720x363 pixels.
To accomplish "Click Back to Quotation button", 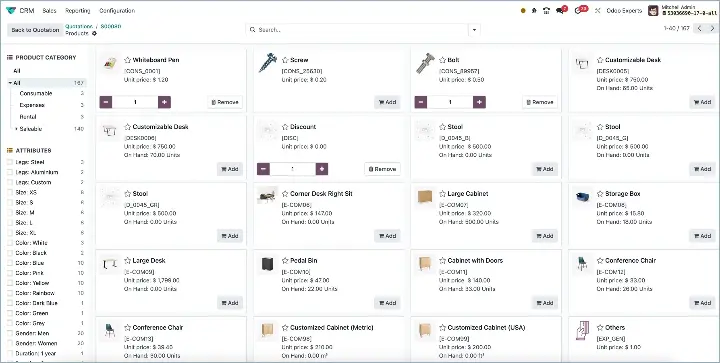I will coord(35,30).
